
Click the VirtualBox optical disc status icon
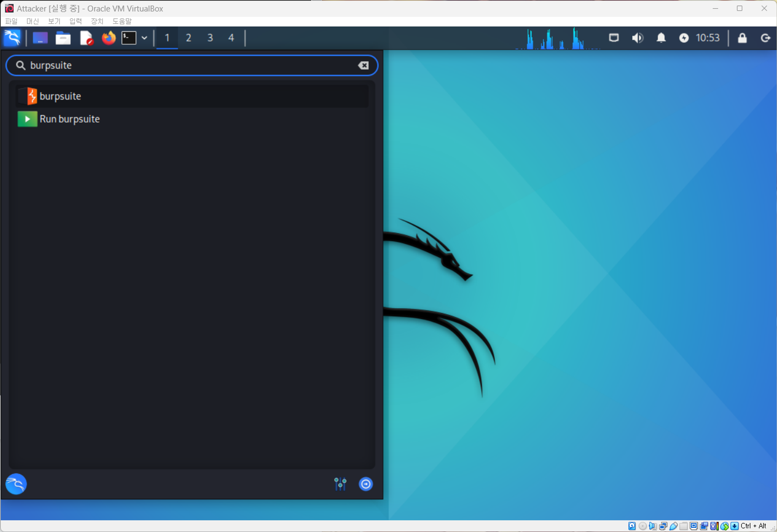coord(643,526)
